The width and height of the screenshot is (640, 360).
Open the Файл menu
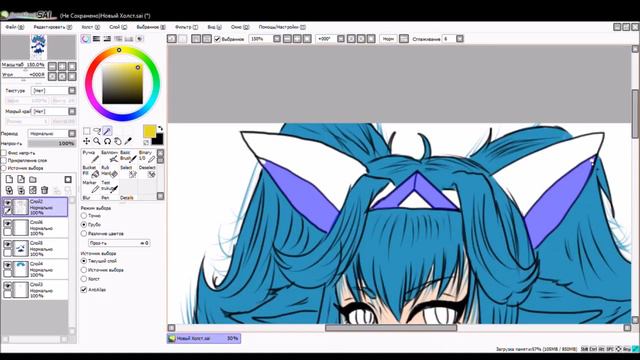pos(14,27)
